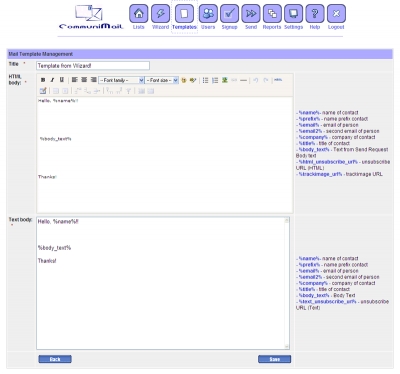Expand the Font size dropdown
The height and width of the screenshot is (374, 400).
tap(162, 80)
